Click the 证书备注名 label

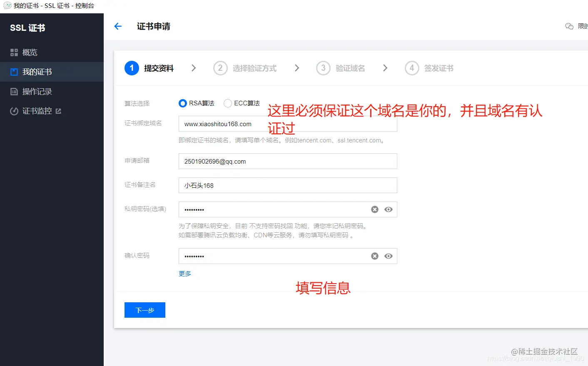point(140,184)
